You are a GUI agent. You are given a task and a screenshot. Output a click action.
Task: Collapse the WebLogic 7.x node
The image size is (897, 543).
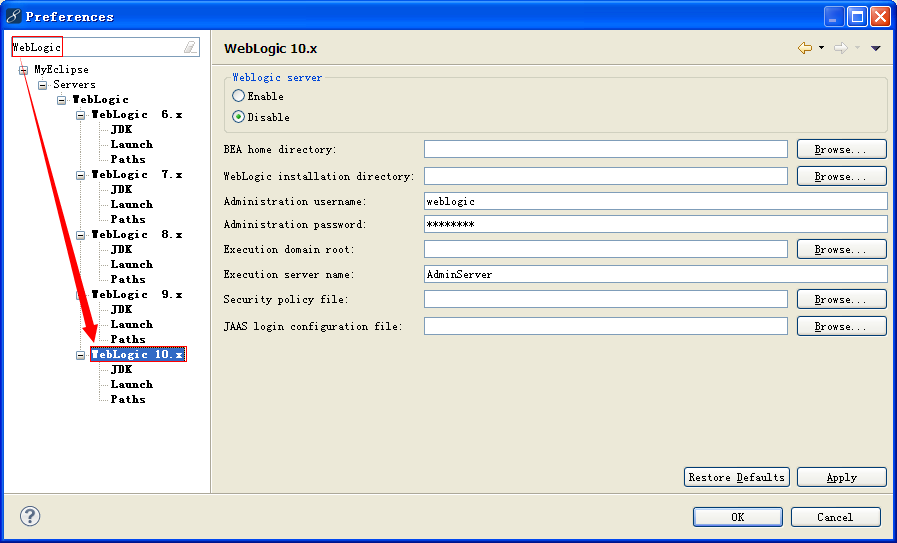pos(81,175)
